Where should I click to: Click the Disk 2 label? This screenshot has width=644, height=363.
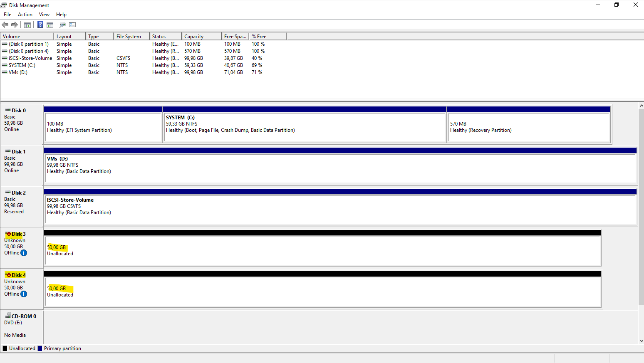19,193
